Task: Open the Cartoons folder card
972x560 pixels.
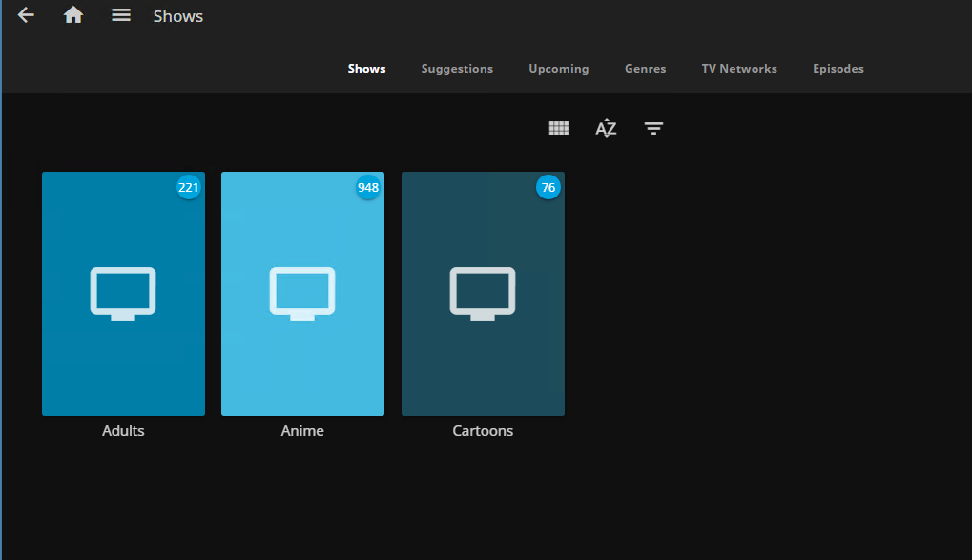Action: [x=483, y=294]
